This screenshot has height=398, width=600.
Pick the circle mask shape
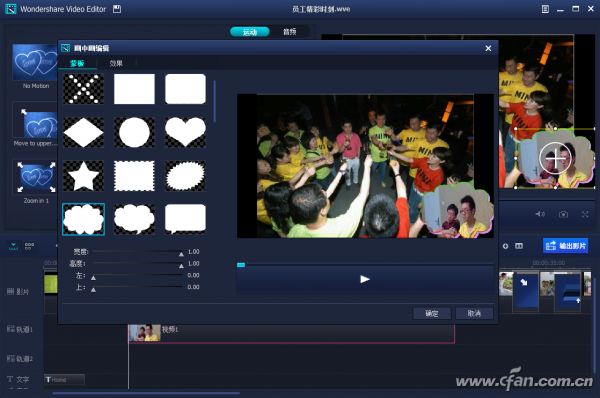click(x=134, y=132)
